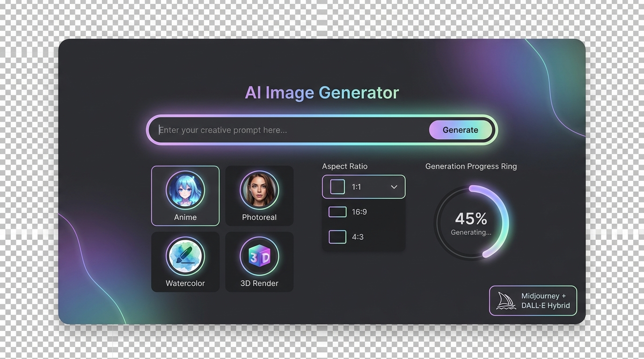Click the "Midjourney + DALL-E Hybrid" text
The height and width of the screenshot is (359, 644).
tap(546, 301)
